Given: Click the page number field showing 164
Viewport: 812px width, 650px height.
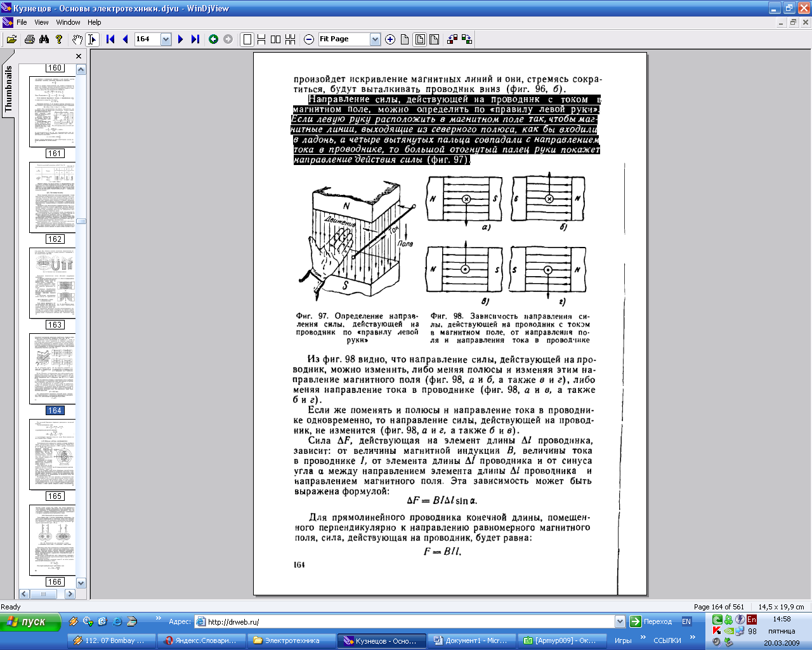Looking at the screenshot, I should [x=147, y=39].
